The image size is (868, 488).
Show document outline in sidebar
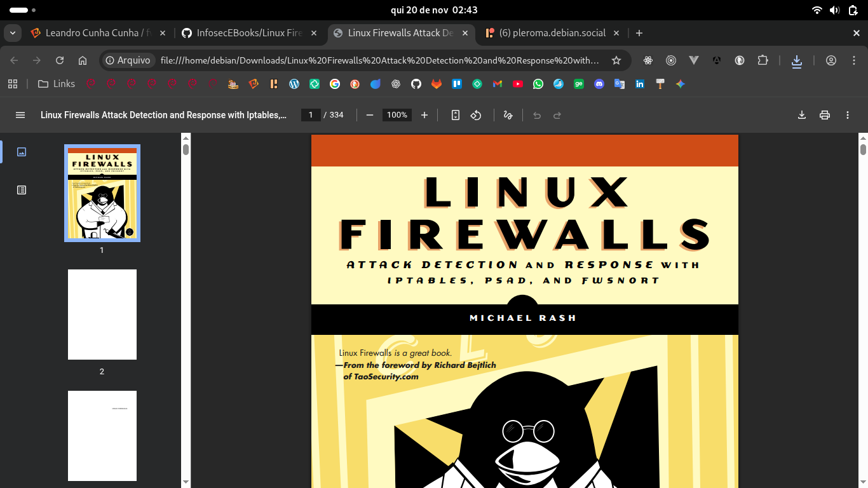22,190
